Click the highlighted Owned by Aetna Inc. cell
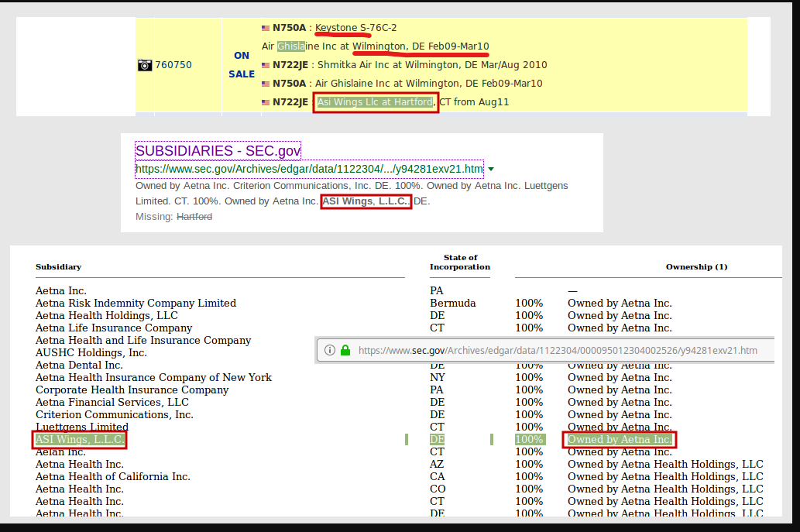The width and height of the screenshot is (800, 532). [x=620, y=440]
